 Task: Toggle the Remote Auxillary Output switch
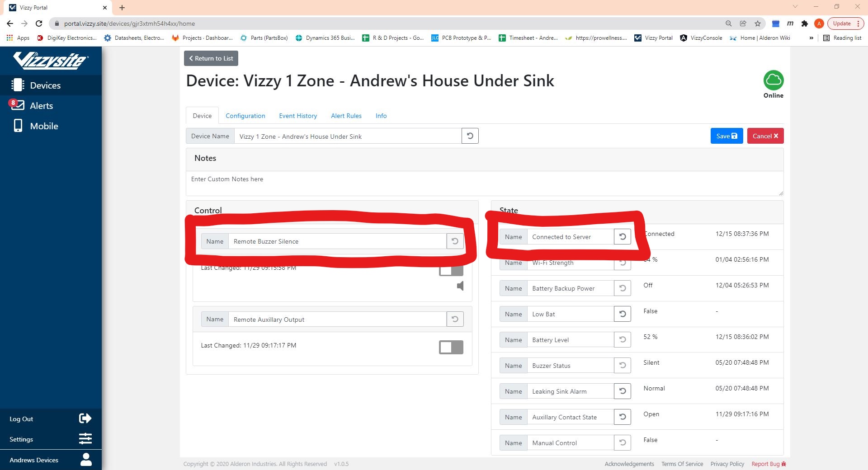(451, 347)
